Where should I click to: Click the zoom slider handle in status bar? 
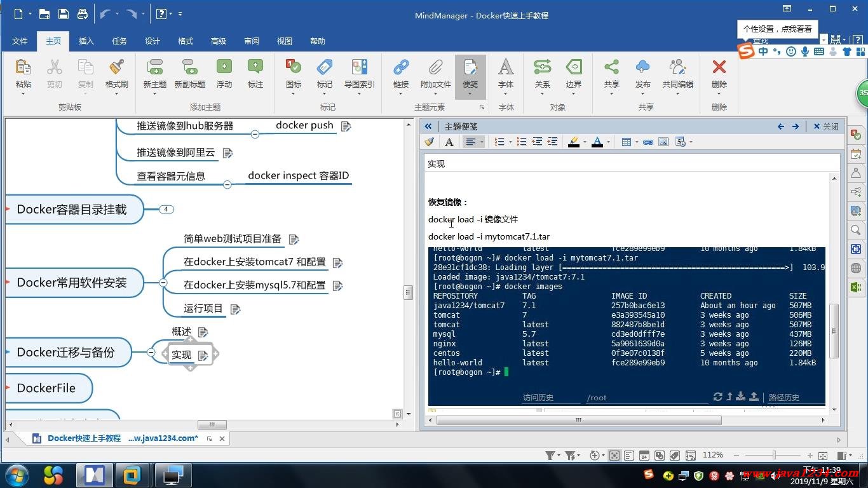(774, 455)
